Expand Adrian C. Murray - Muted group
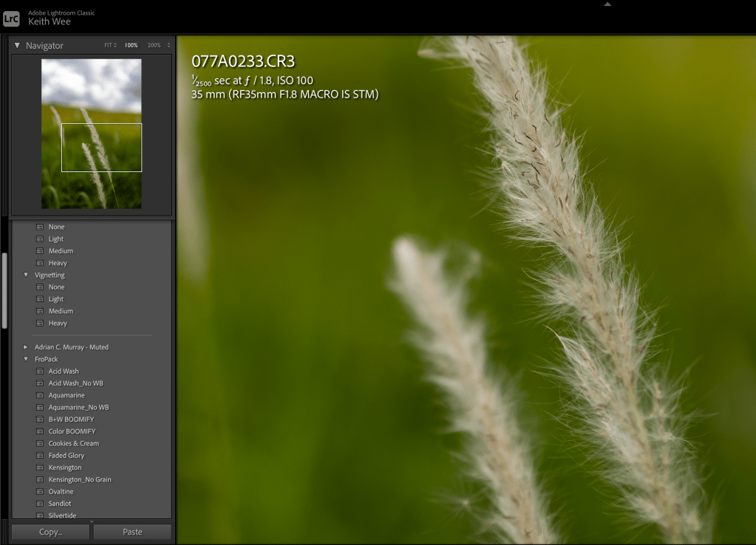 tap(26, 347)
